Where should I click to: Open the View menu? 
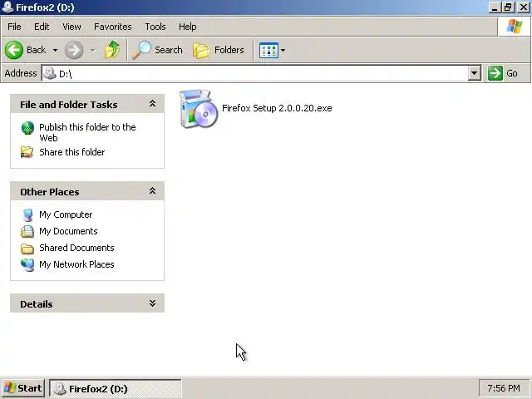(x=71, y=27)
